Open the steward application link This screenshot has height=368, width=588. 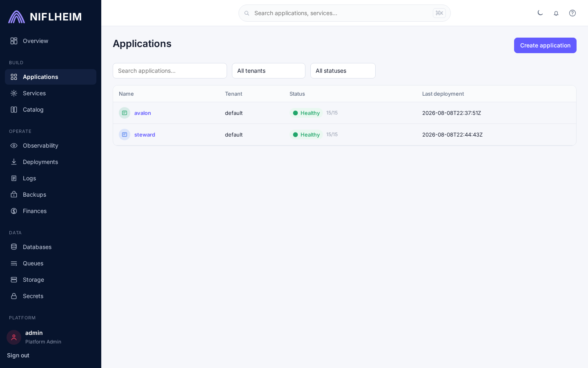coord(145,135)
